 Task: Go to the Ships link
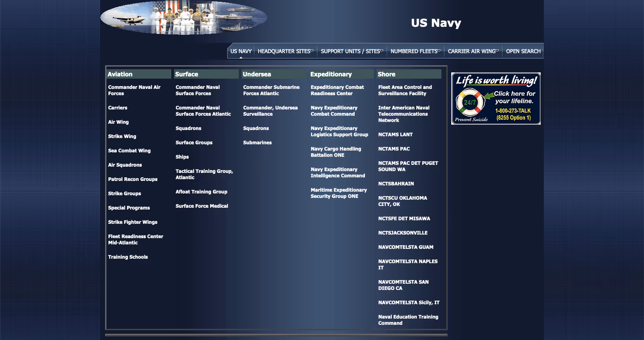[x=182, y=157]
